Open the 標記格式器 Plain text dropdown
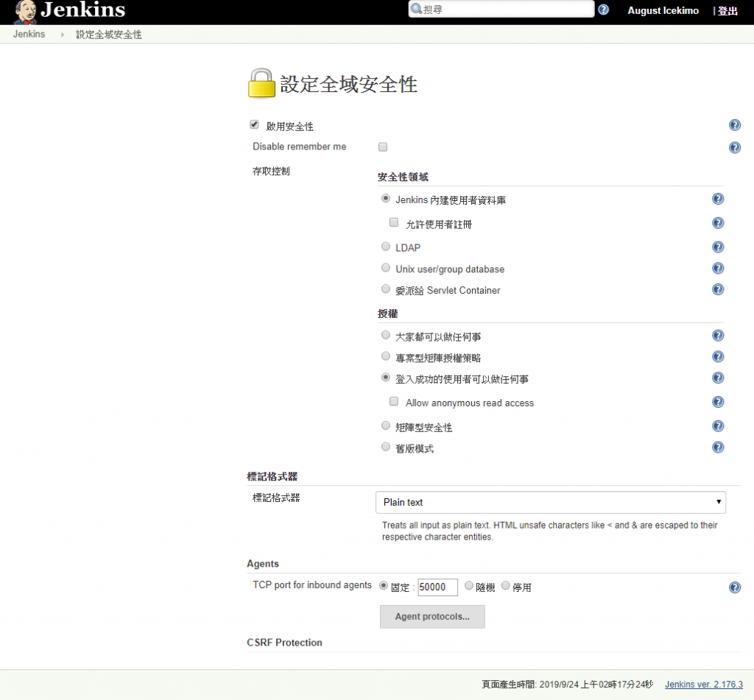Viewport: 754px width, 700px height. pos(551,502)
